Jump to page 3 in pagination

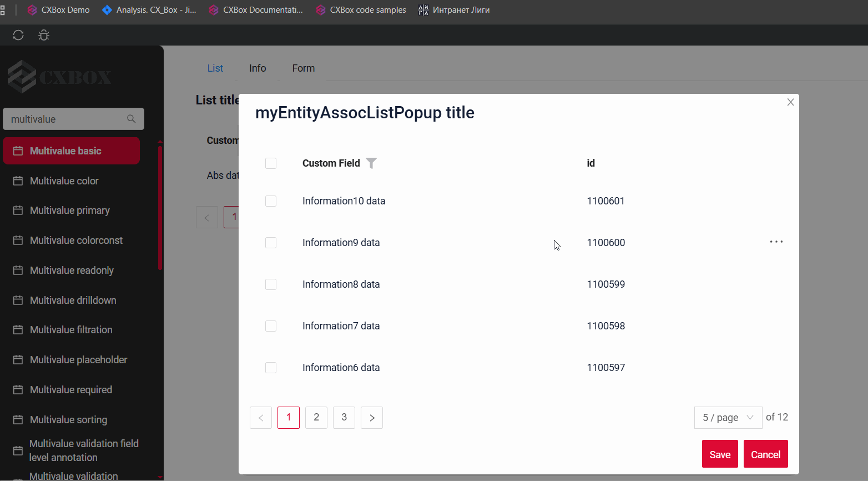(344, 418)
